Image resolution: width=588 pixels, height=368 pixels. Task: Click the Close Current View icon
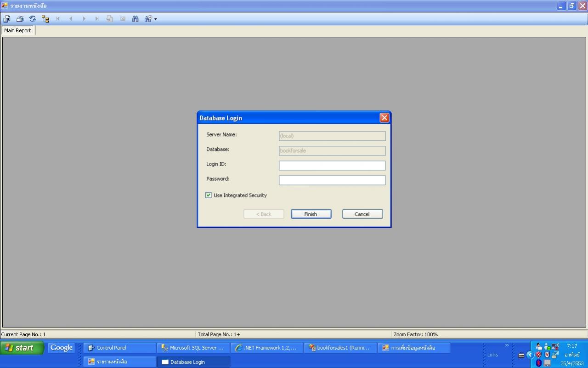point(123,19)
